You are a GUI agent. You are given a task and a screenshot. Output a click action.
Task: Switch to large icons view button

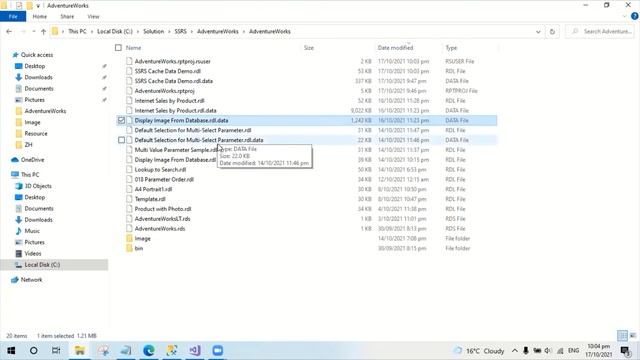tap(633, 336)
